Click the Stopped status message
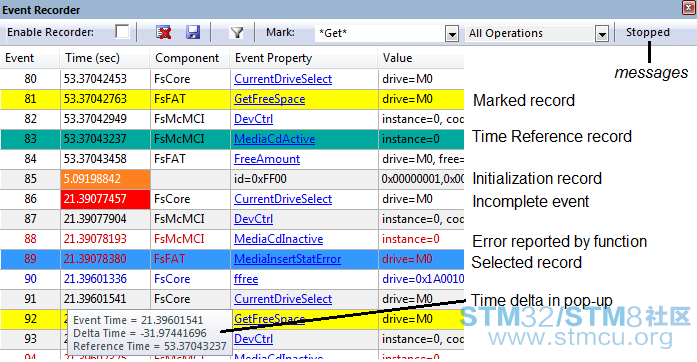The height and width of the screenshot is (362, 697). click(648, 32)
